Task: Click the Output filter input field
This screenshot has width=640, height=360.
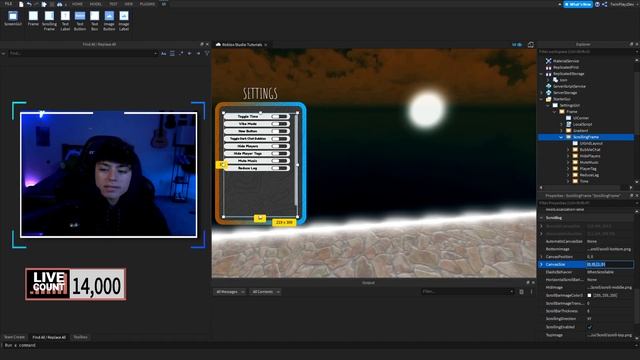Action: [x=467, y=292]
